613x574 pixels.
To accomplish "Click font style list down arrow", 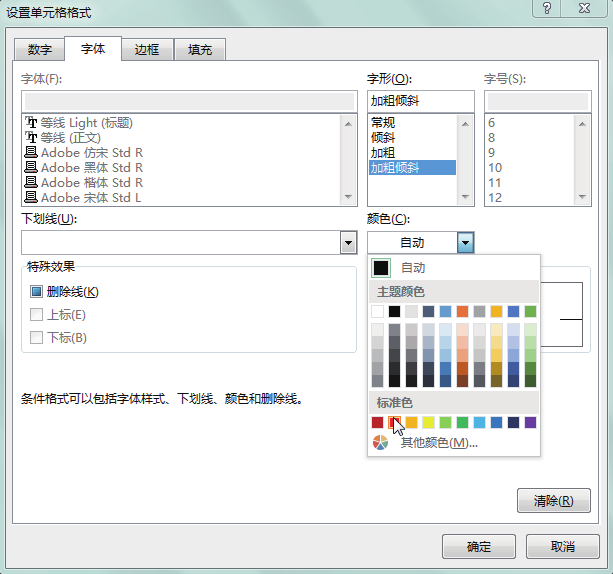I will (x=465, y=197).
